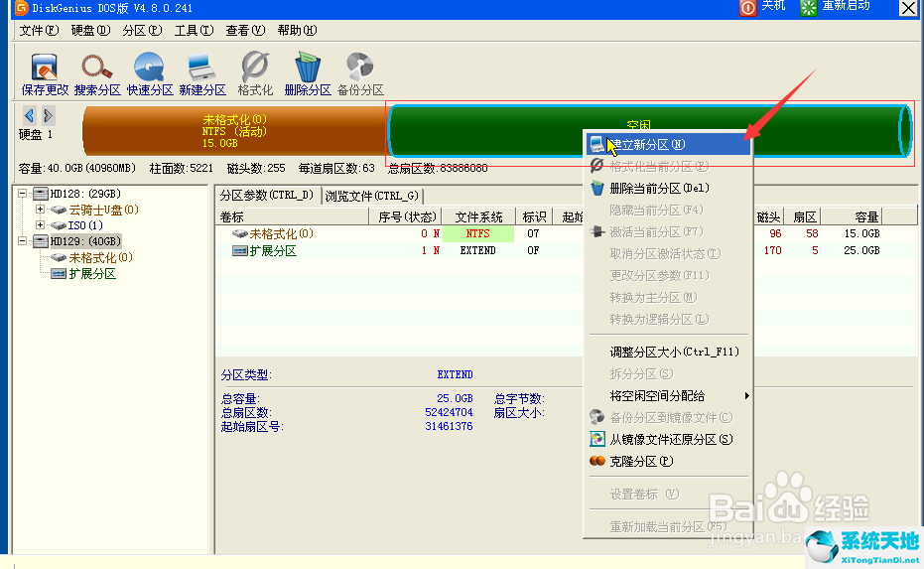Go to next disk with right arrow
Screen dimensions: 924x569
[x=48, y=115]
